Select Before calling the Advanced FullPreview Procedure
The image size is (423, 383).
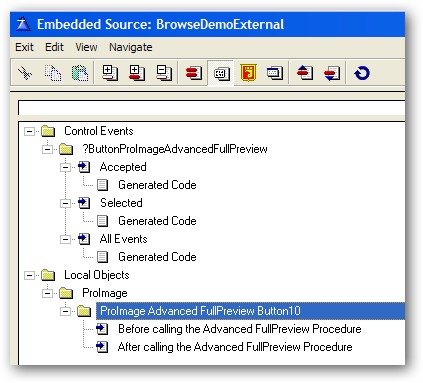point(240,329)
